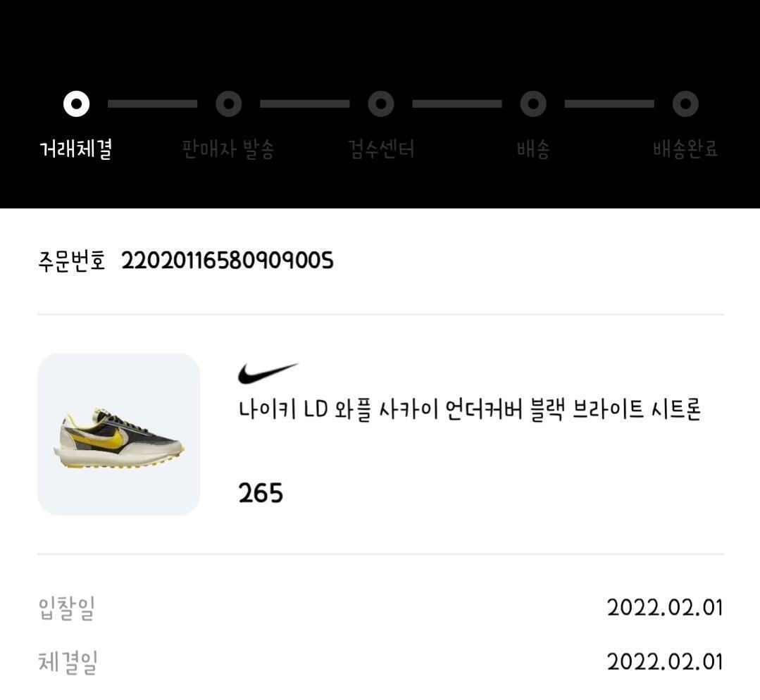
Task: Click the 검수센터 step circle
Action: point(381,104)
